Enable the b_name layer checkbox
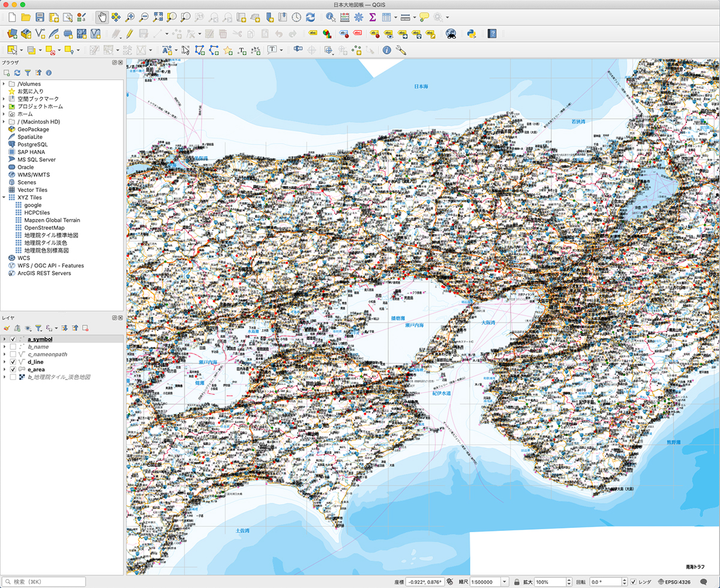 tap(13, 347)
